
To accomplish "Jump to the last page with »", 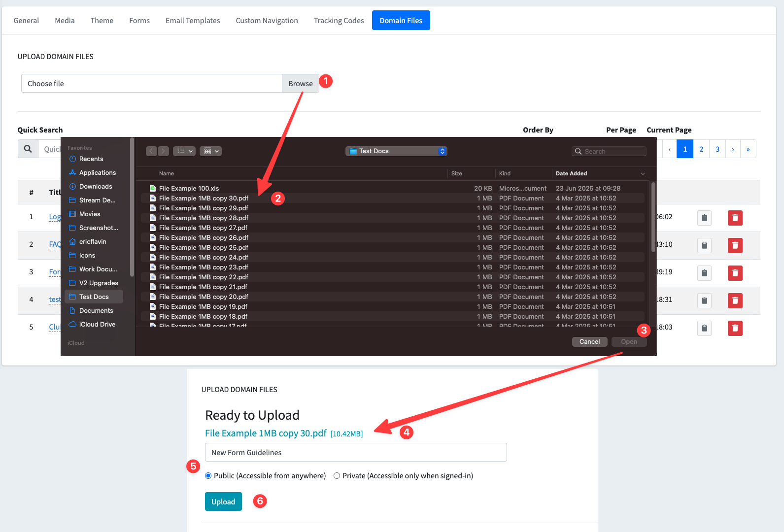I will click(748, 149).
